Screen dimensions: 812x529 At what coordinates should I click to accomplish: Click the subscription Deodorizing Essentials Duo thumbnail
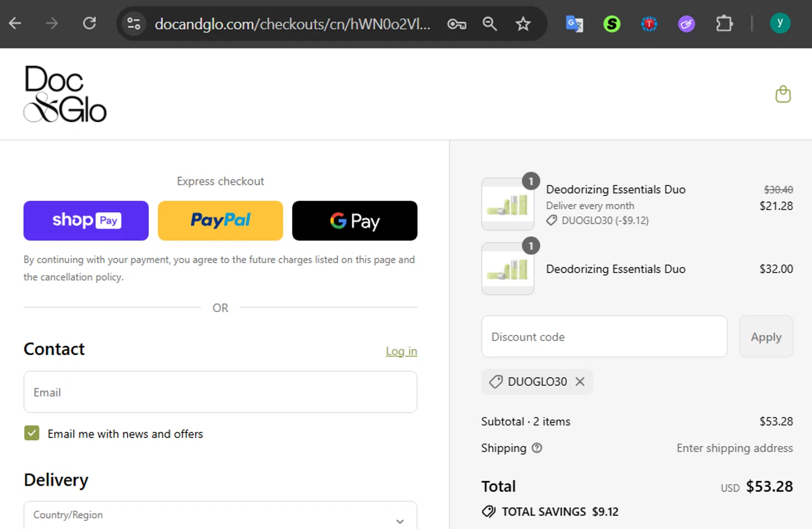(x=508, y=204)
